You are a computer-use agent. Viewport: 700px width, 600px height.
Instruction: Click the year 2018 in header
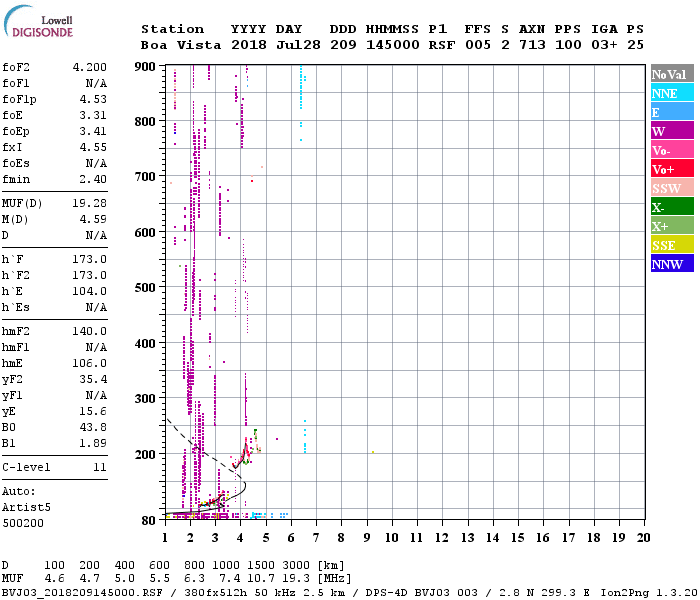249,45
